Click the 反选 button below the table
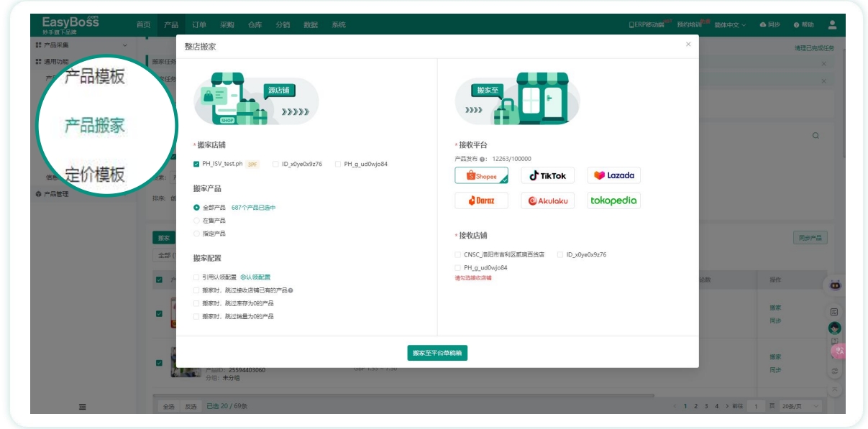The image size is (868, 429). point(190,407)
